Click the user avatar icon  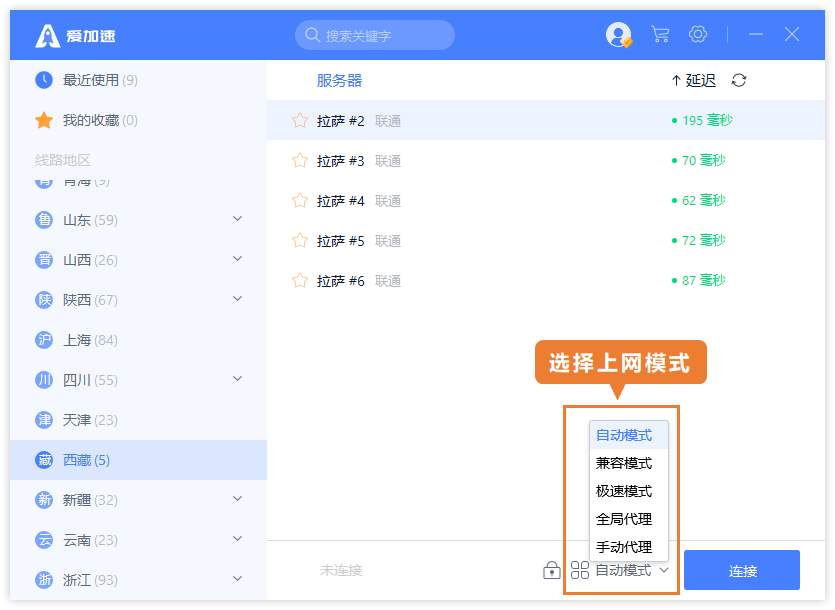click(617, 33)
